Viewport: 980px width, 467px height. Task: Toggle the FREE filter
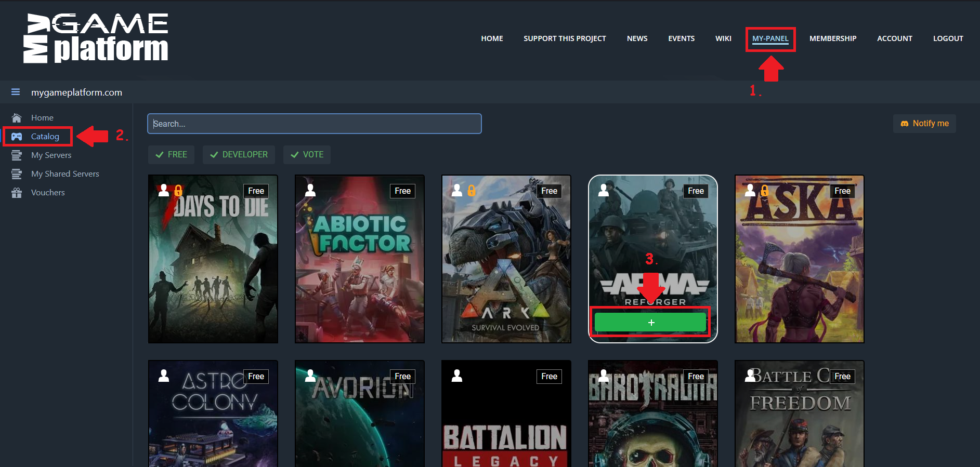(x=171, y=155)
